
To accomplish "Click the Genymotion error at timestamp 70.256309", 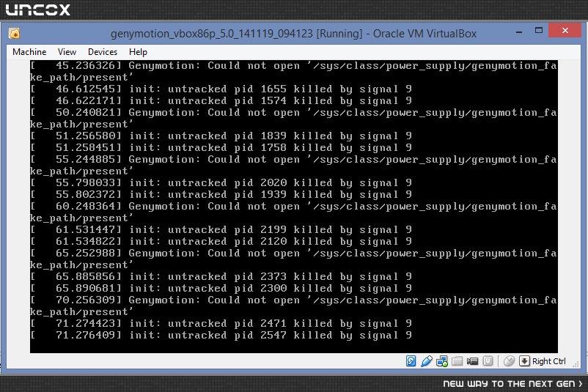I will coord(293,306).
